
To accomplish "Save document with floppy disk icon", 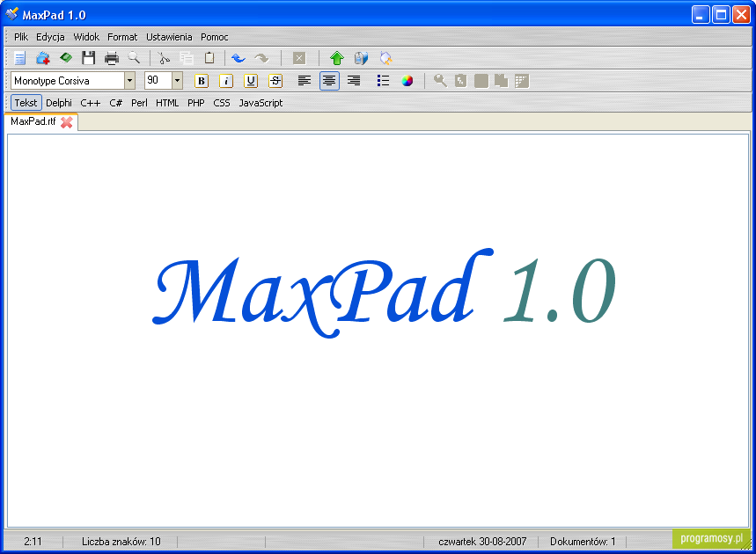I will click(x=88, y=58).
